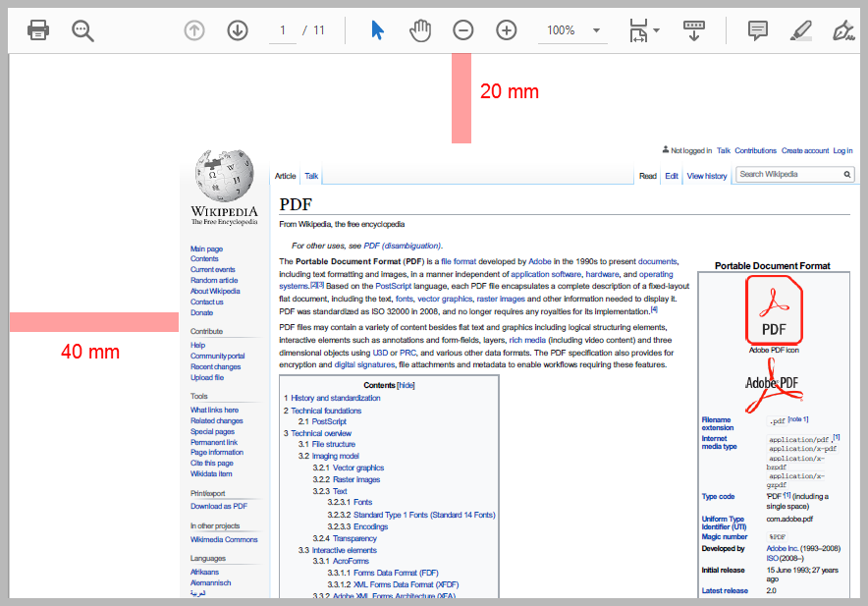Image resolution: width=868 pixels, height=606 pixels.
Task: Click the Cite this page link
Action: point(212,463)
